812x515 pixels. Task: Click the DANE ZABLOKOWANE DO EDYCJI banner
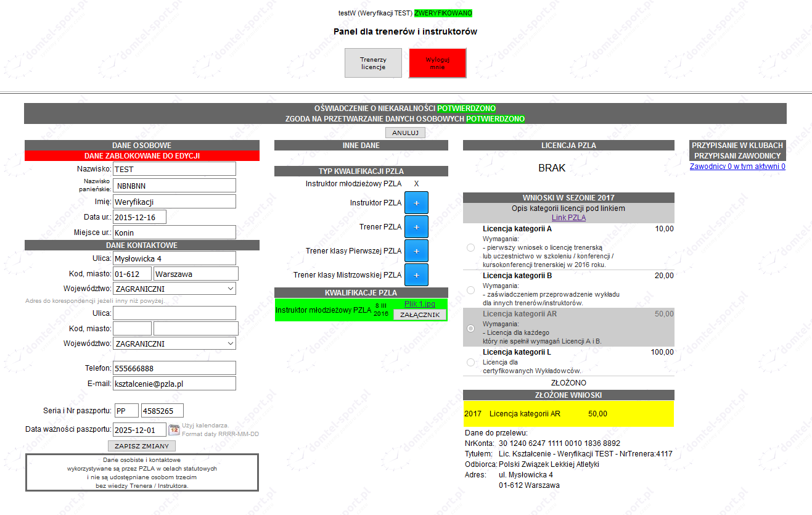pyautogui.click(x=142, y=156)
